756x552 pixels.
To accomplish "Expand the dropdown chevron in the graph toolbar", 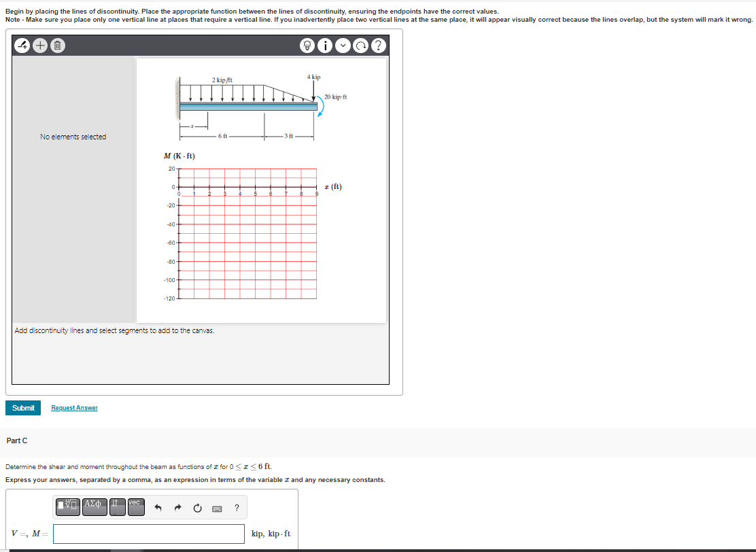I will tap(343, 46).
